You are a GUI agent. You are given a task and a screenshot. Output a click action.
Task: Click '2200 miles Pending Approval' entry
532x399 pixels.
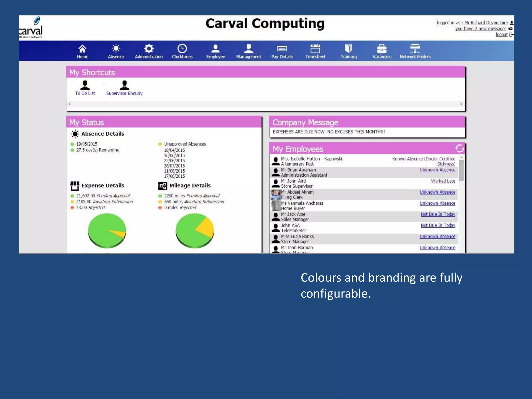(x=192, y=196)
